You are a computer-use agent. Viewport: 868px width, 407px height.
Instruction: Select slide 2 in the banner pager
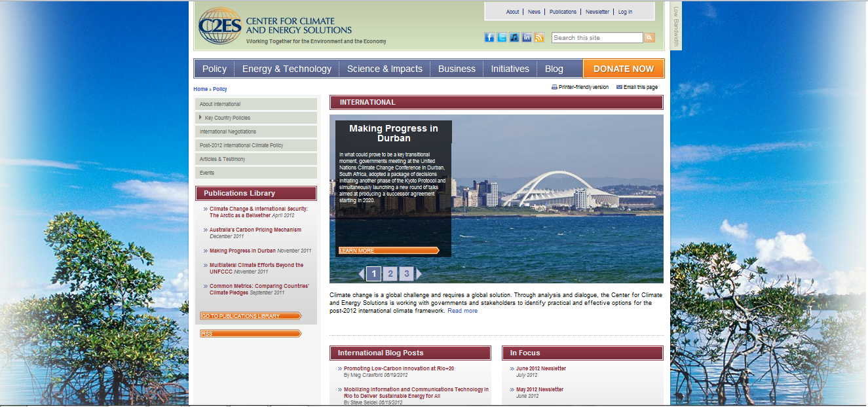(x=390, y=274)
